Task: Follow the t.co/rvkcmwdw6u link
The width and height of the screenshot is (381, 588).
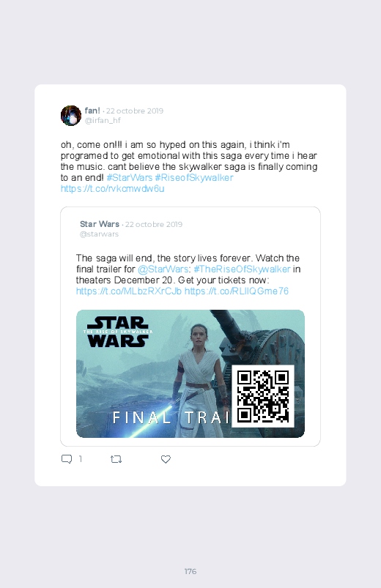Action: point(113,188)
